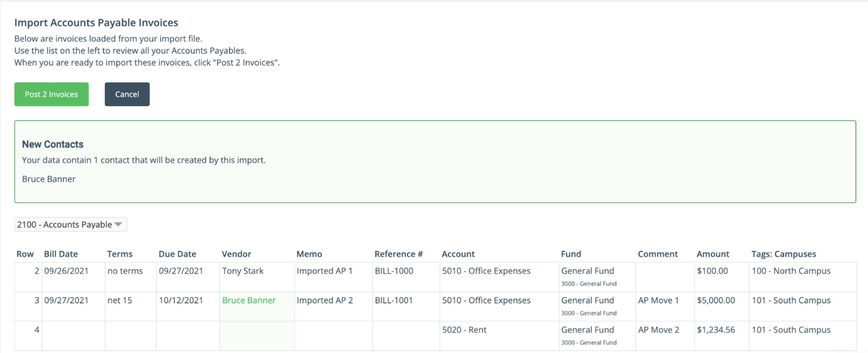868x353 pixels.
Task: Click reference BILL-1001
Action: coord(394,300)
